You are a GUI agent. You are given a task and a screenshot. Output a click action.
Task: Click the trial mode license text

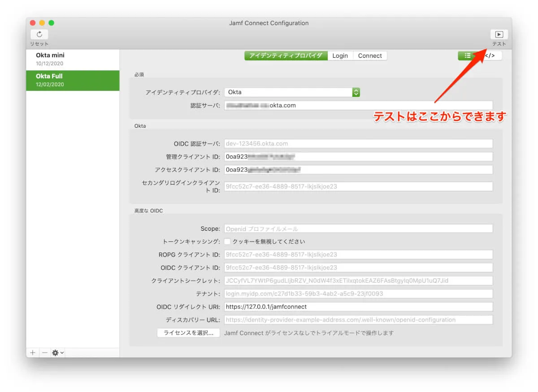click(309, 333)
